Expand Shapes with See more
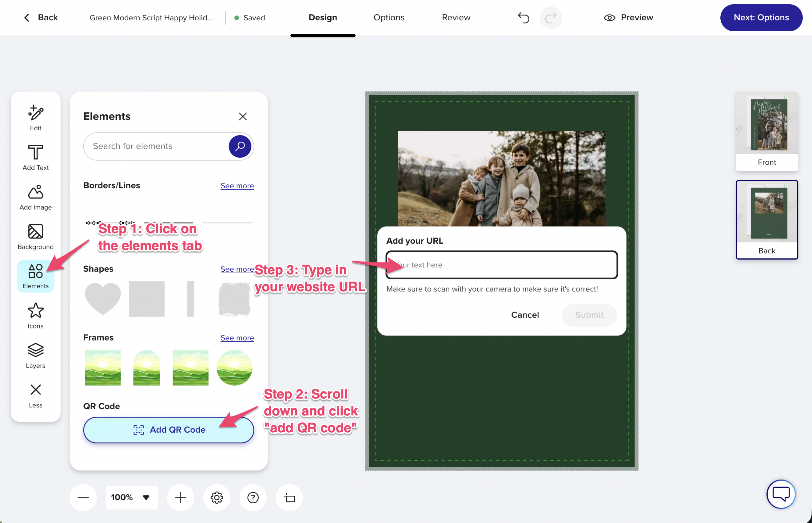This screenshot has width=812, height=523. [x=237, y=269]
